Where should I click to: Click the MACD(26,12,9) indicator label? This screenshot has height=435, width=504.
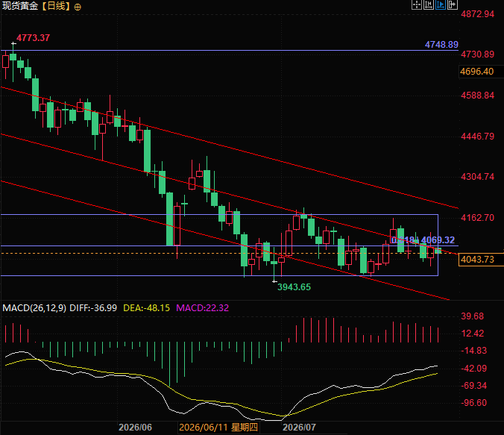tap(34, 308)
